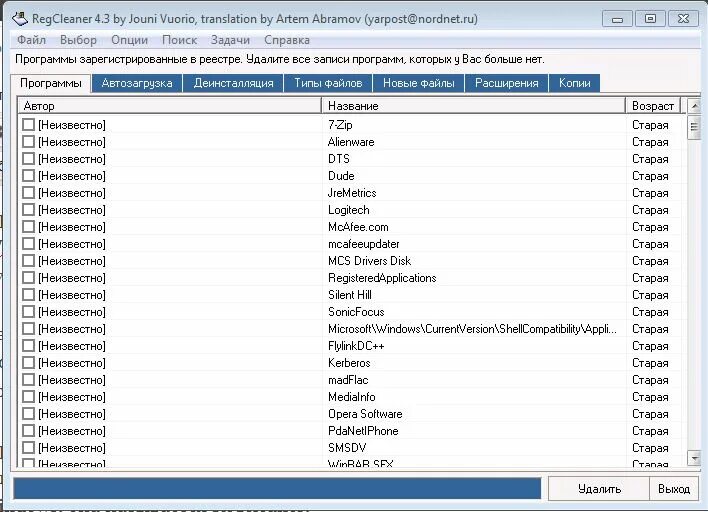
Task: Click [Неизвестно] author in the Dude row
Action: click(72, 176)
